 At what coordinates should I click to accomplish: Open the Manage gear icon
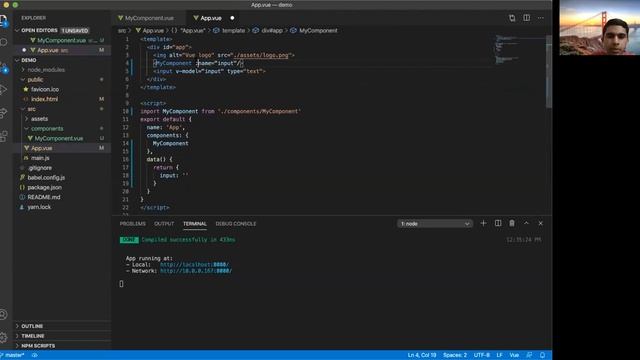click(x=4, y=337)
